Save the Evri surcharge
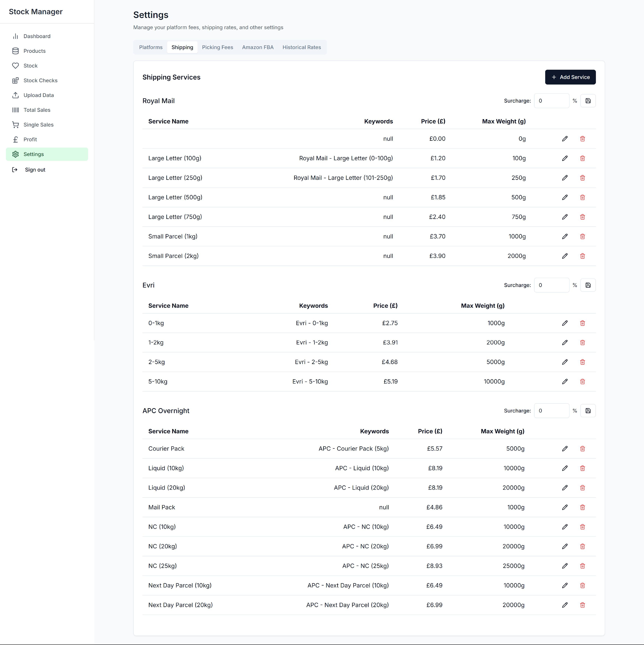This screenshot has width=644, height=645. 588,285
